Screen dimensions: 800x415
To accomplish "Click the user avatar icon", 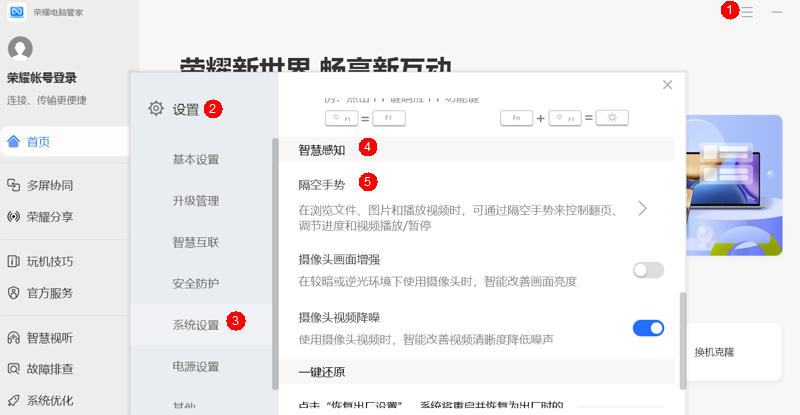I will click(x=20, y=48).
